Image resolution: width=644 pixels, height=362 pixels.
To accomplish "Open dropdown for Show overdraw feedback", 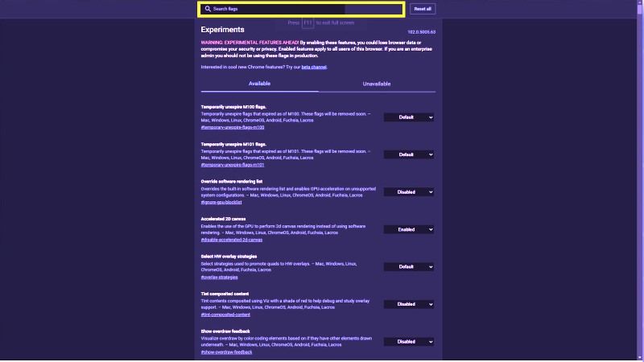I will [409, 341].
